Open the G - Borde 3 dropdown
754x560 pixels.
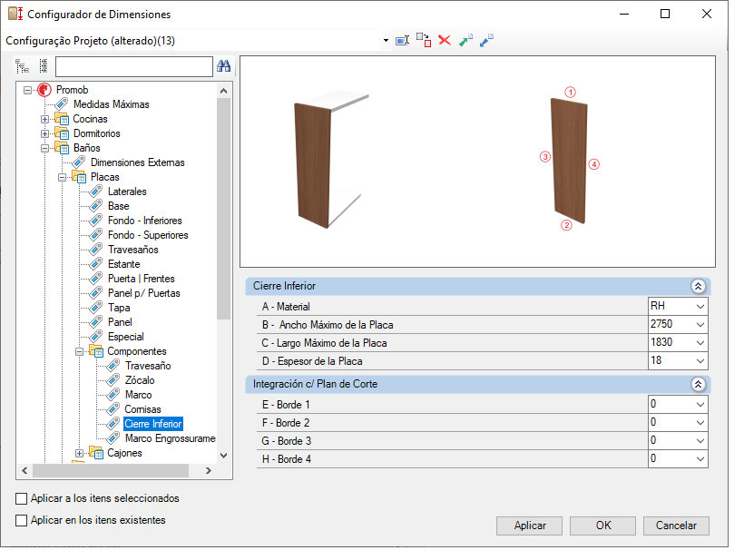point(700,441)
